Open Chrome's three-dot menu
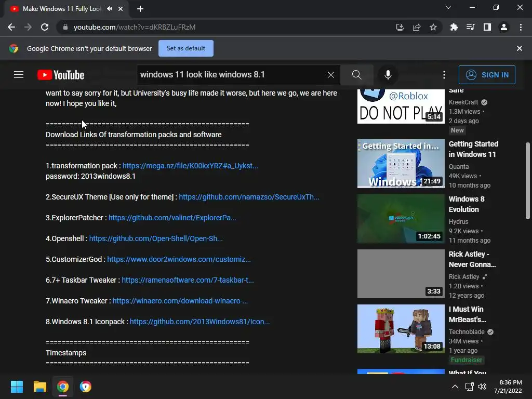Screen dimensions: 532x399 (x=521, y=27)
